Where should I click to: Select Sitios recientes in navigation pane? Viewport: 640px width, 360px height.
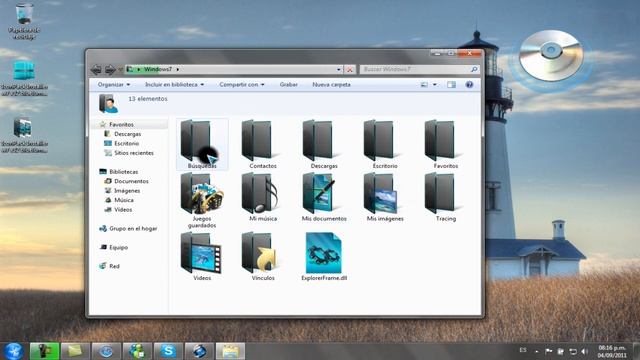tap(133, 153)
